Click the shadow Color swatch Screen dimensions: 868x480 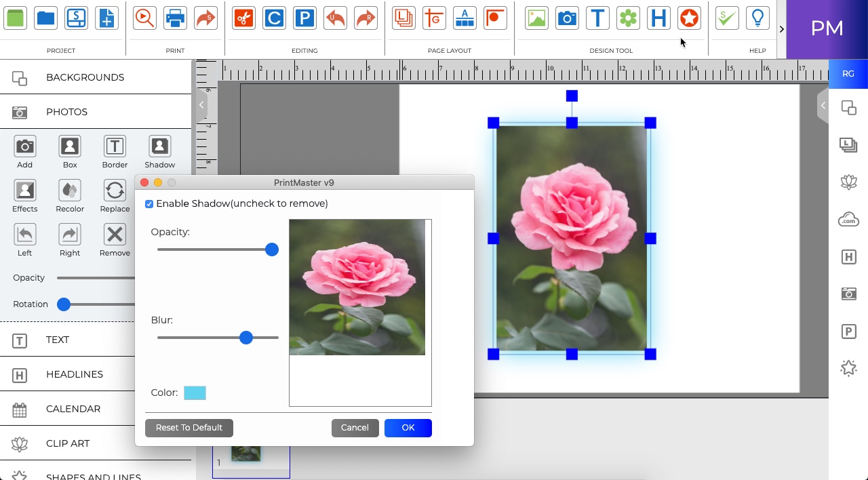pos(195,393)
